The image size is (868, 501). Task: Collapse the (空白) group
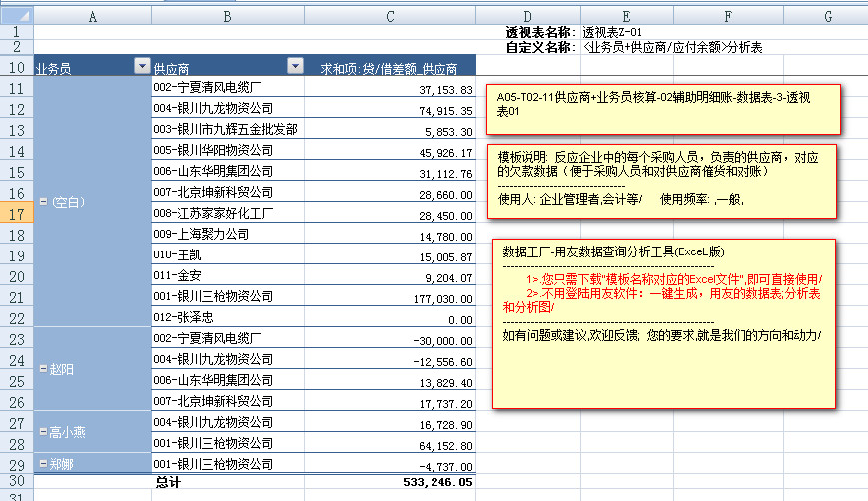click(x=42, y=202)
